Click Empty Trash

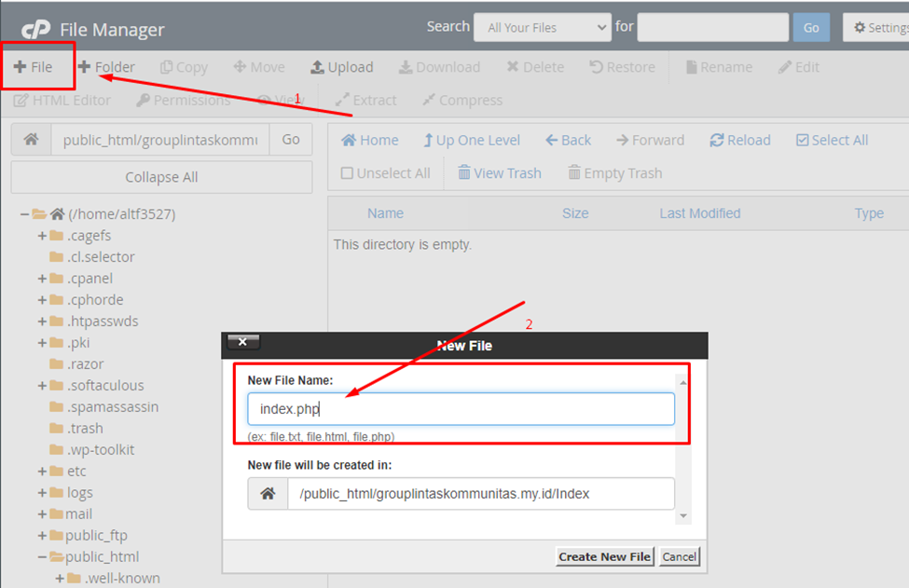point(614,173)
